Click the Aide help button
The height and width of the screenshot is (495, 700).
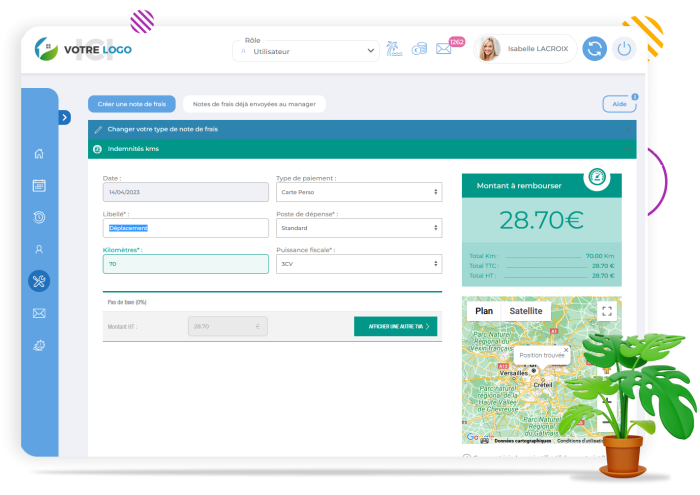pyautogui.click(x=619, y=104)
